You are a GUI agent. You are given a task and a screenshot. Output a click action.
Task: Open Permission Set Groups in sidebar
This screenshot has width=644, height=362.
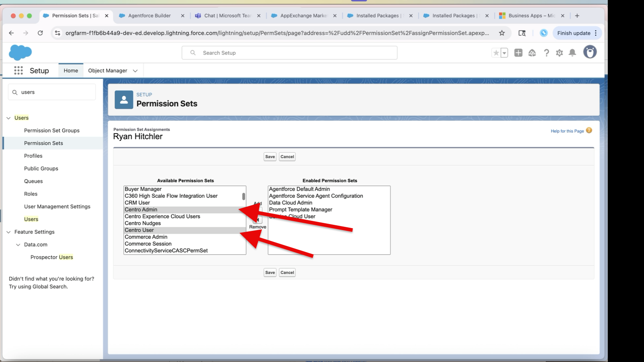click(x=52, y=130)
